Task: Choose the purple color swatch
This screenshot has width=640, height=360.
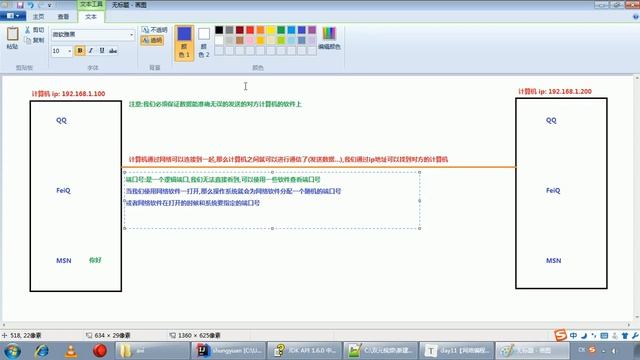Action: tap(312, 30)
